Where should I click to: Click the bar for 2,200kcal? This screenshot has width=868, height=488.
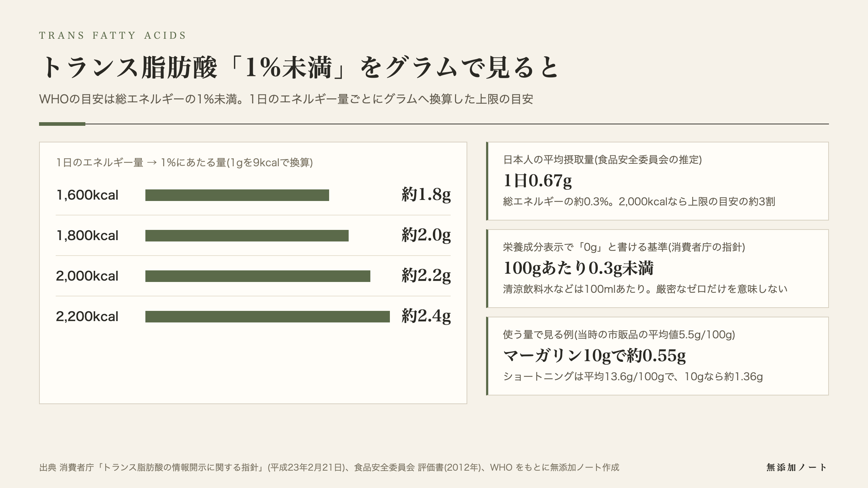[268, 317]
